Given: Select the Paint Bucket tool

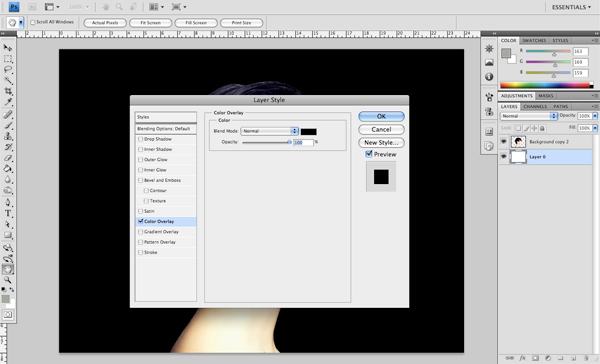Looking at the screenshot, I should pos(8,169).
